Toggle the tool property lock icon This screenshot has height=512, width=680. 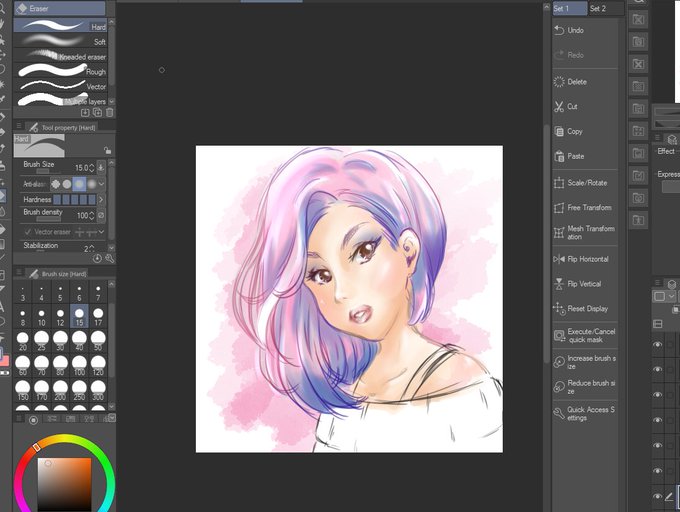(x=108, y=150)
